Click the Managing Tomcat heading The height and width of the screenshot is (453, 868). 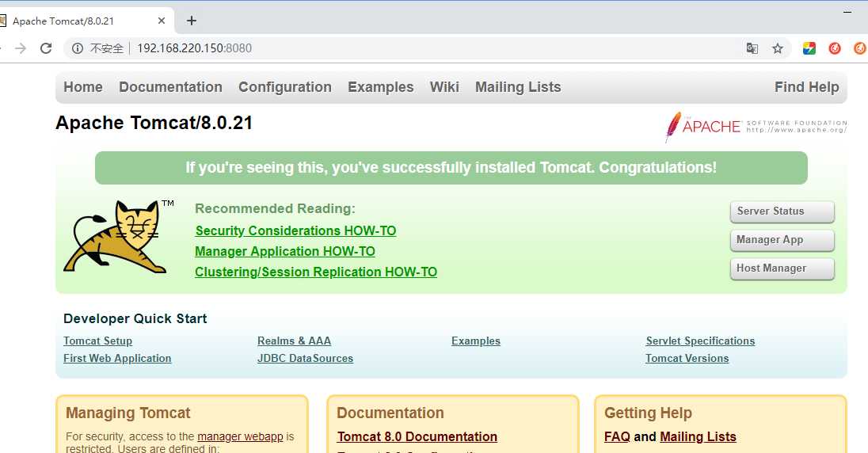tap(128, 413)
